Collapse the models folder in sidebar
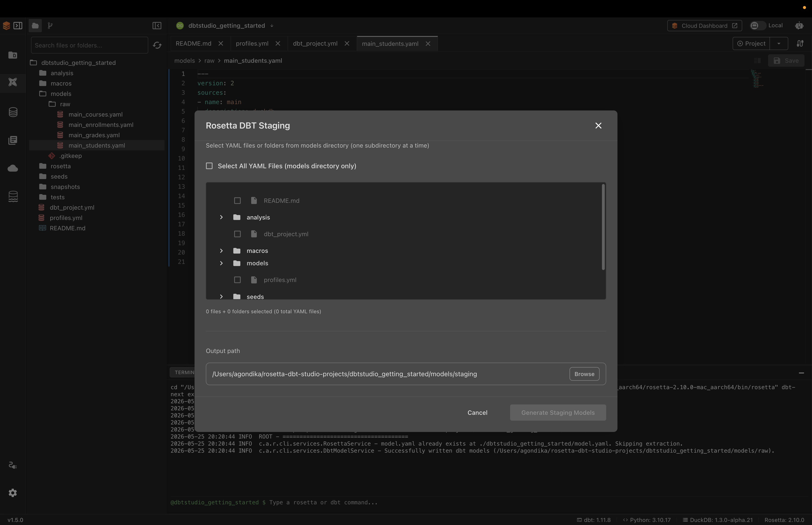This screenshot has width=812, height=525. 61,94
